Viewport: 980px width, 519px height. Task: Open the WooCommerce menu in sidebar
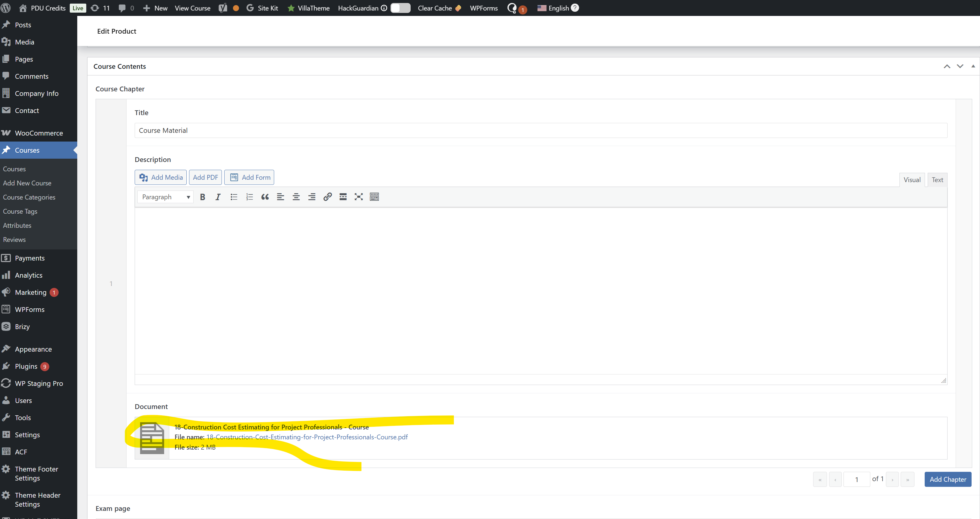pos(38,133)
